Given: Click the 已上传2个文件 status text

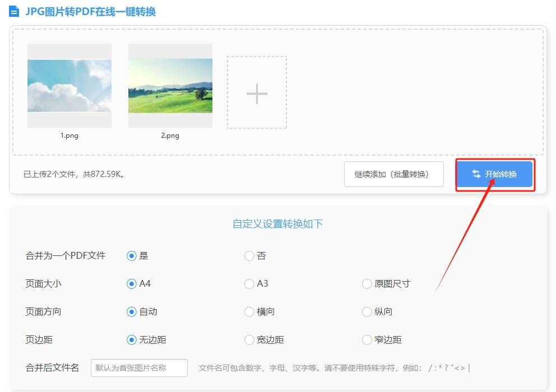Looking at the screenshot, I should point(74,174).
